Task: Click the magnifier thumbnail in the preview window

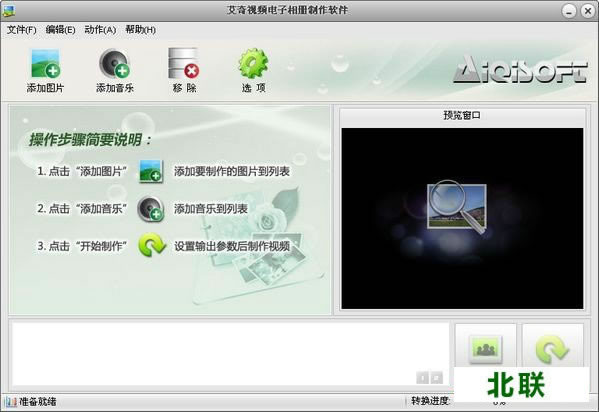Action: 457,207
